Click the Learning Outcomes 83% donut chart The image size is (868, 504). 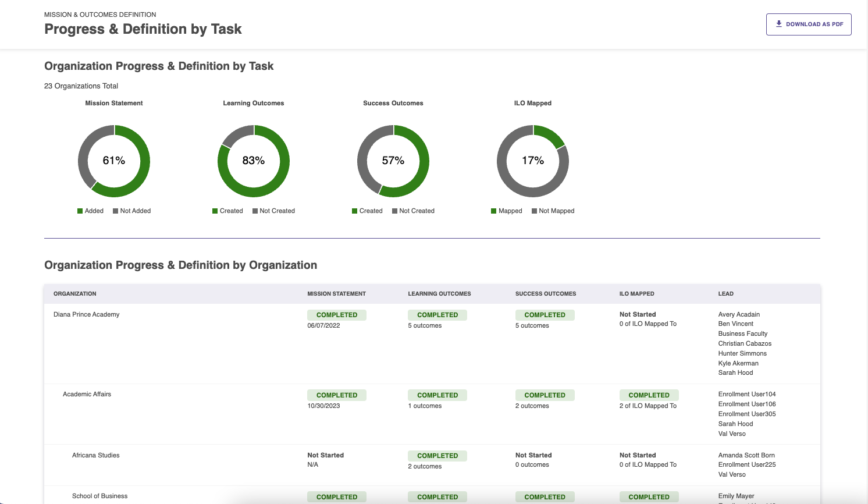[x=254, y=161]
